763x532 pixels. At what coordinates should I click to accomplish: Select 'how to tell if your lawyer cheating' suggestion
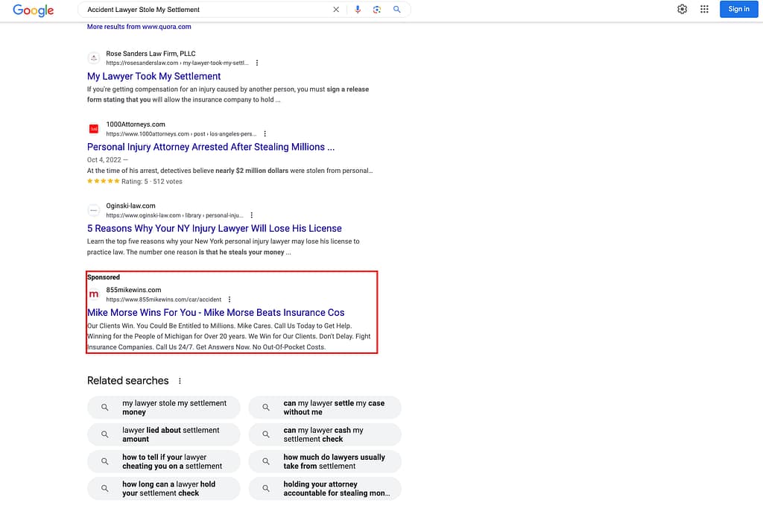(x=163, y=461)
